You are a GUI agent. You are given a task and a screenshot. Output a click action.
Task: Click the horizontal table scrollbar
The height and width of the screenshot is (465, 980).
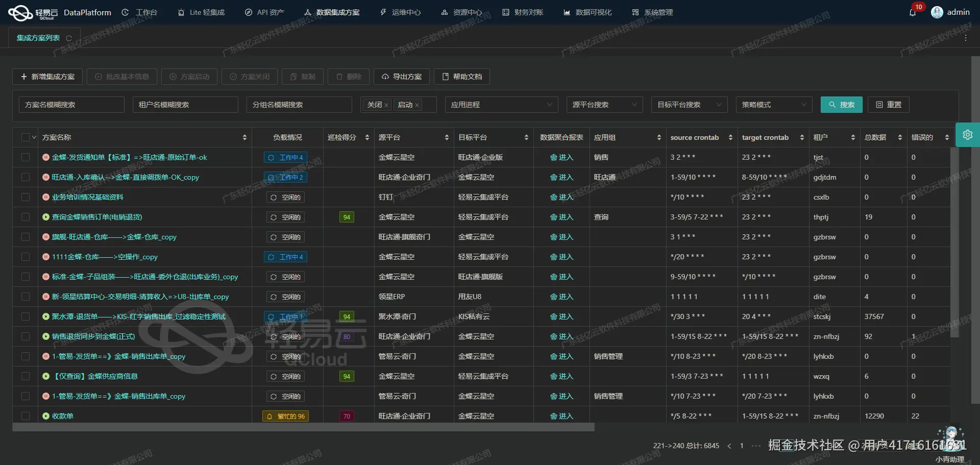tap(303, 427)
